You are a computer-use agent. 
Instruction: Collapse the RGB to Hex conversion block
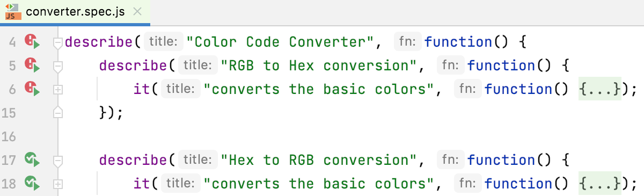pos(58,66)
